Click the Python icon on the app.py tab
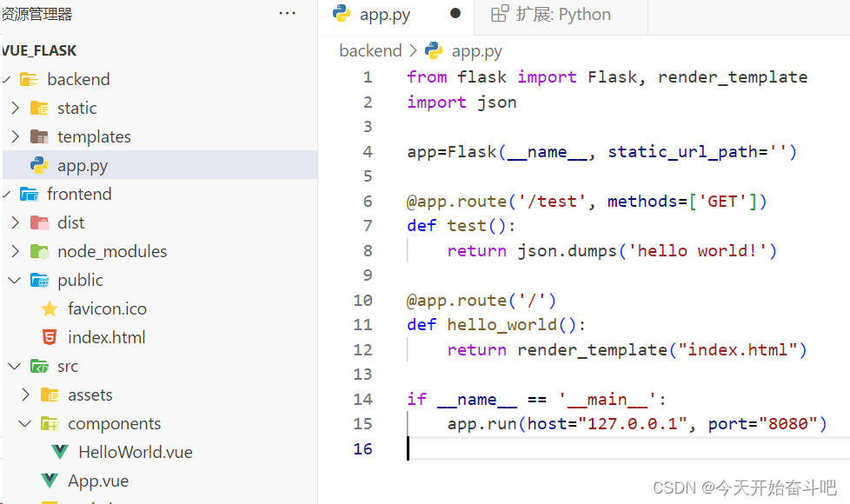 [x=340, y=14]
